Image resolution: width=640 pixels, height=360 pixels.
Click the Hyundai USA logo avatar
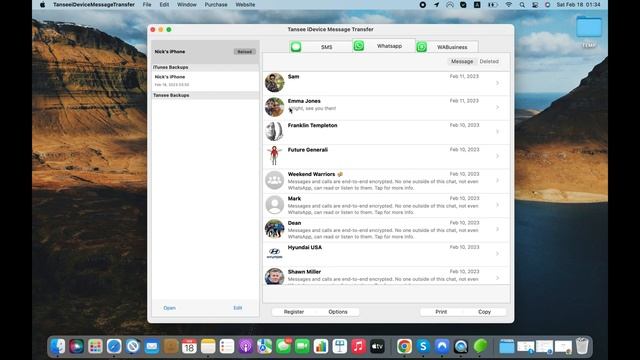tap(274, 253)
